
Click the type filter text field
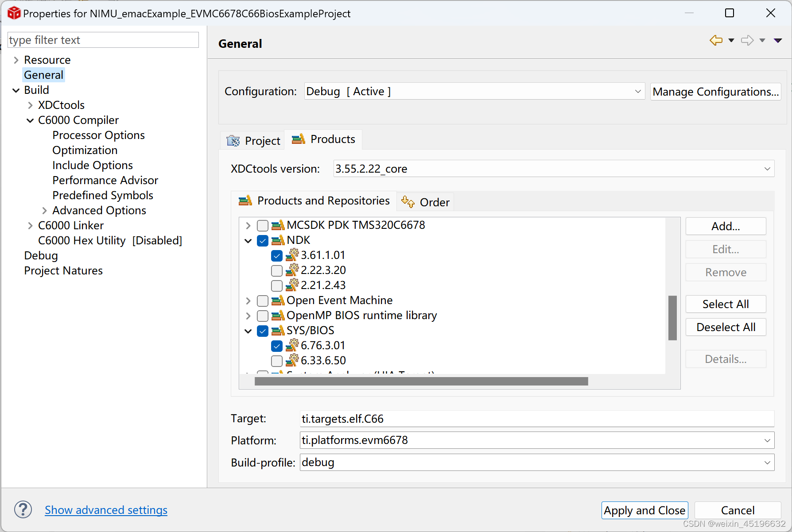[x=103, y=40]
